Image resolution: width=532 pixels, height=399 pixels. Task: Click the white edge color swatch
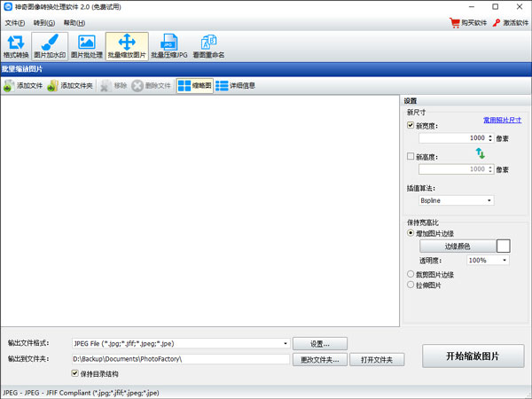503,246
